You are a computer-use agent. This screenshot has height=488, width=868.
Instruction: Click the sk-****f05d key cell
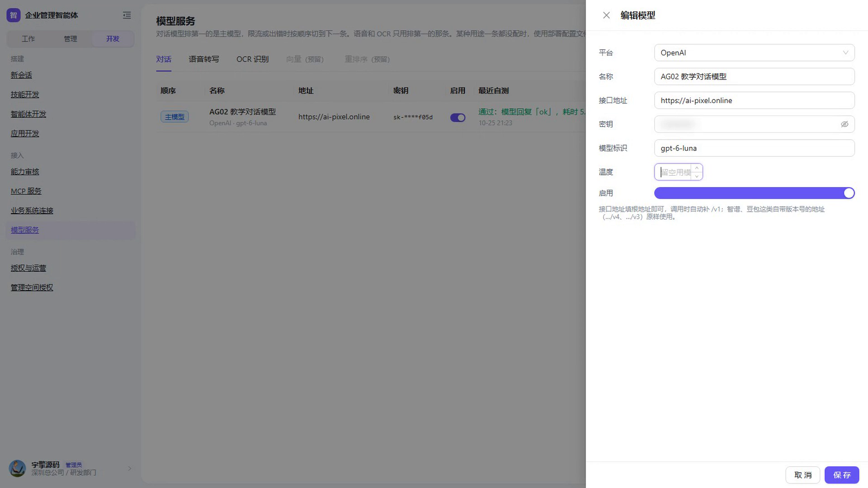pos(413,117)
